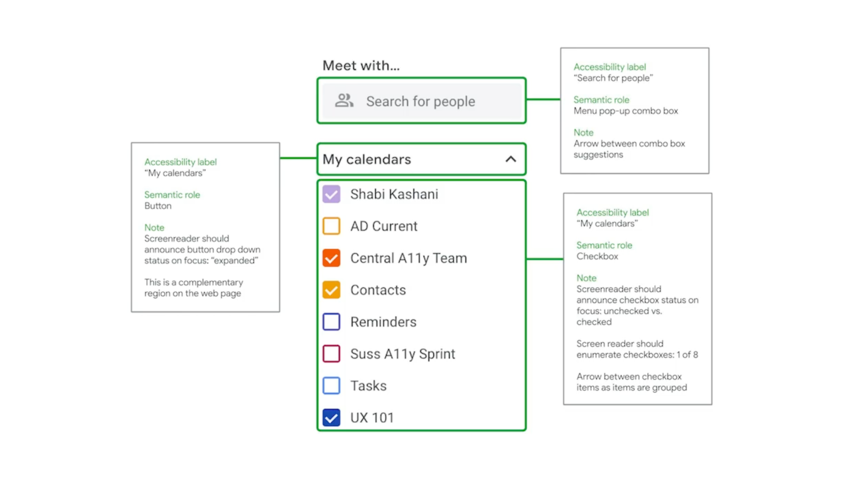This screenshot has width=868, height=483.
Task: Enable the Reminders checkbox
Action: click(331, 322)
